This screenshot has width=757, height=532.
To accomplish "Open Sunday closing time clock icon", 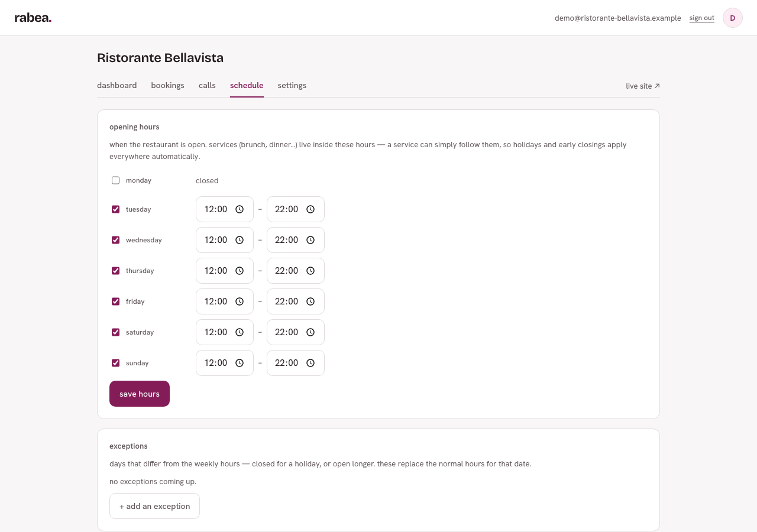I will coord(310,363).
